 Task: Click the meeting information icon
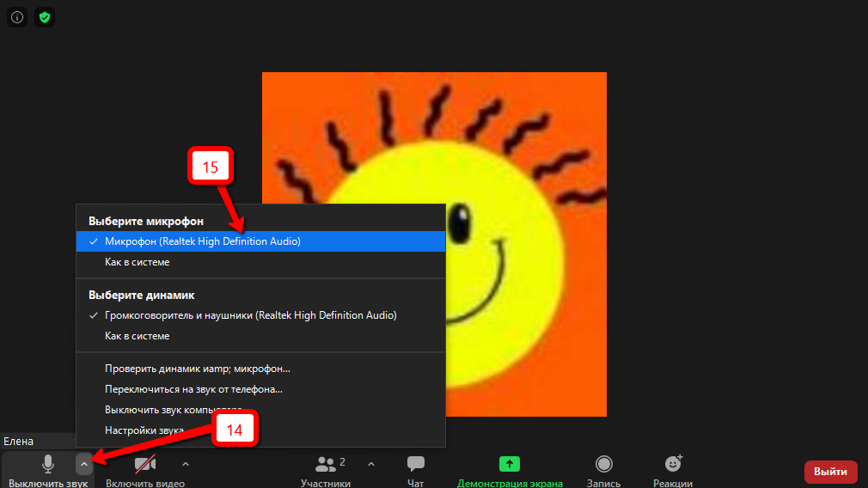pyautogui.click(x=17, y=16)
